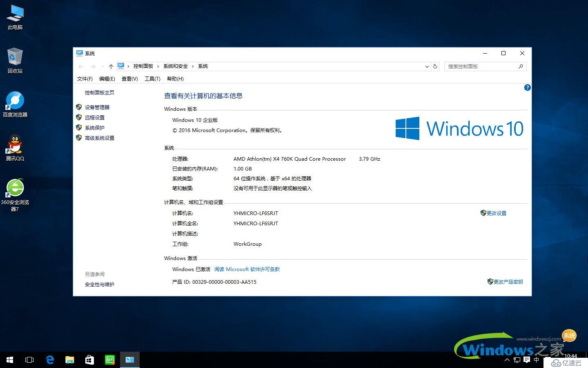Image resolution: width=588 pixels, height=368 pixels.
Task: Open the 此电脑 desktop icon
Action: [15, 17]
